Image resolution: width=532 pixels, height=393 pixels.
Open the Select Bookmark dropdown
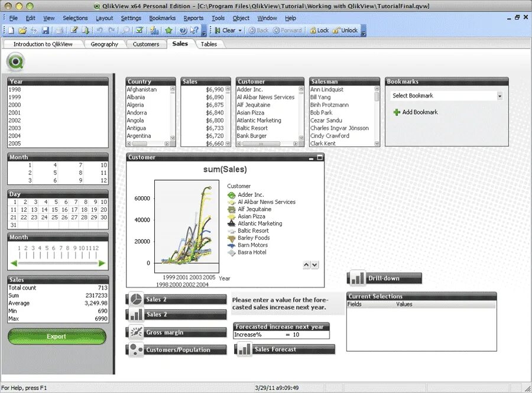coord(499,96)
